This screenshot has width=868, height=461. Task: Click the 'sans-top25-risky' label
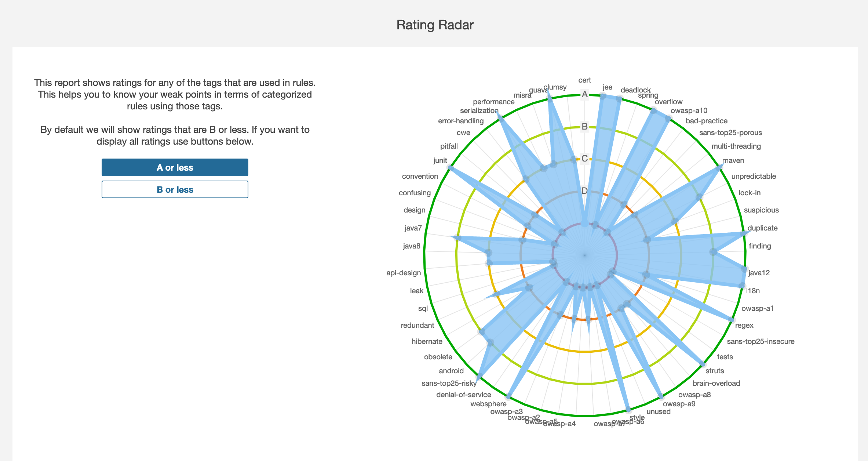pyautogui.click(x=449, y=383)
